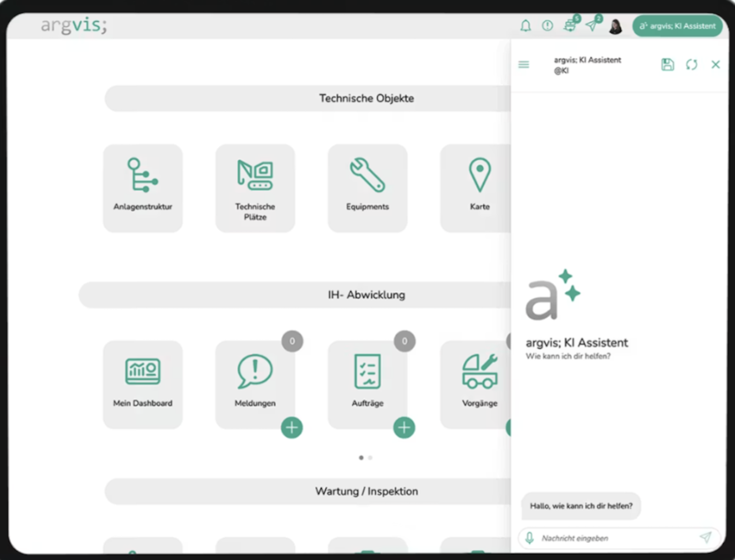Close the KI Assistent panel

tap(715, 64)
